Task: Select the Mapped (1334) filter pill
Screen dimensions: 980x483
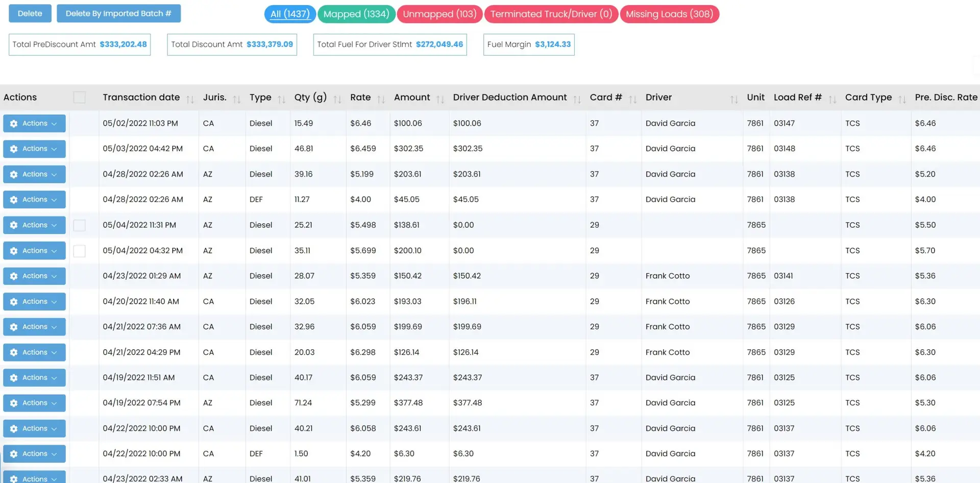Action: [x=356, y=14]
